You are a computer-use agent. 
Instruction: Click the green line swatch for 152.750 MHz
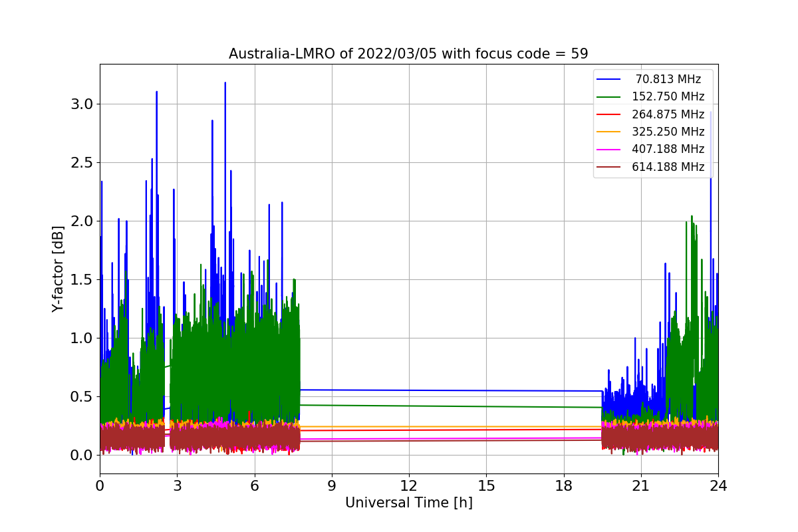point(609,97)
